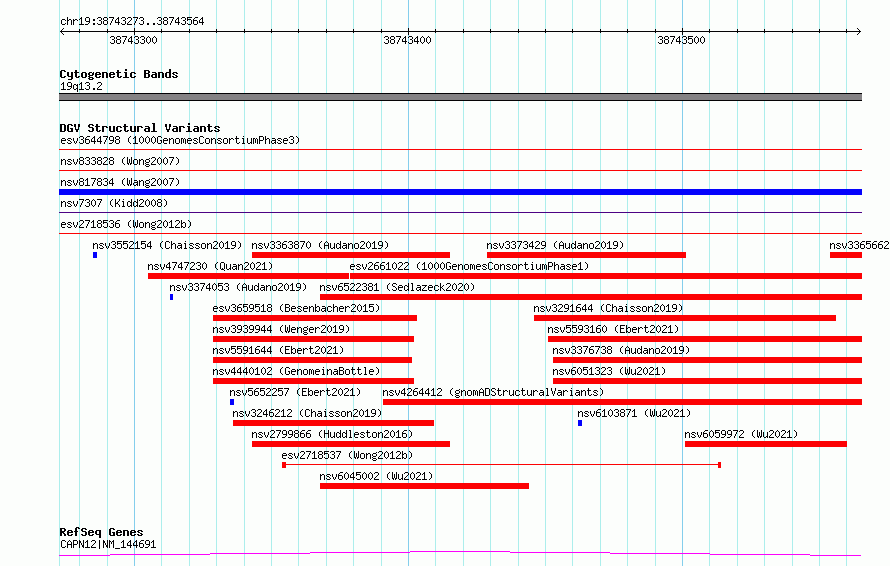
Task: Select the red nsv2799866 variant bar
Action: pos(351,444)
